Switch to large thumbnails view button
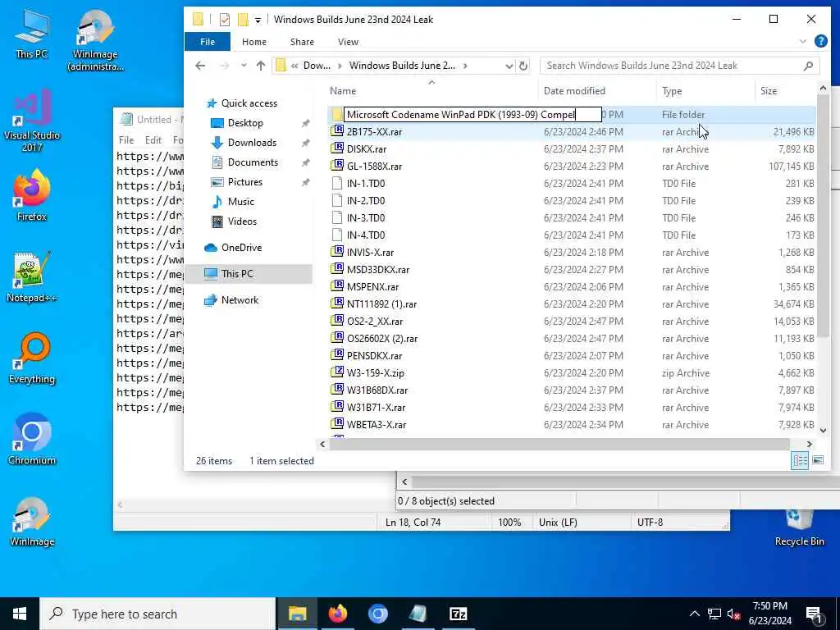840x630 pixels. (818, 460)
